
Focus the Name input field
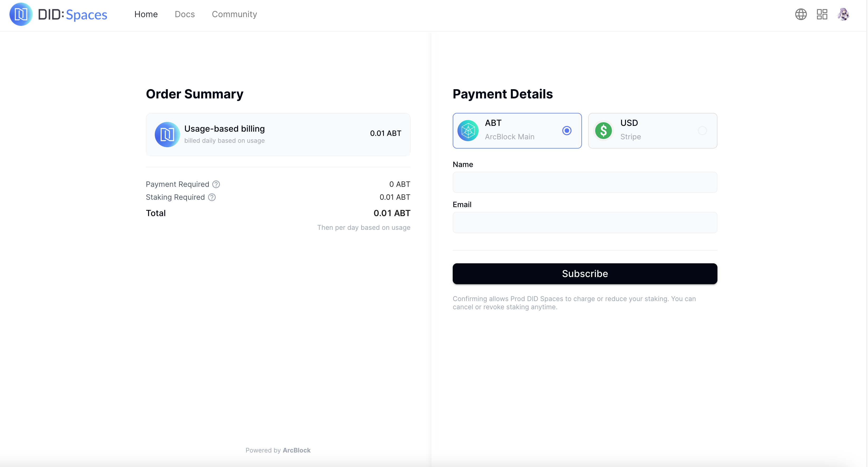[585, 182]
